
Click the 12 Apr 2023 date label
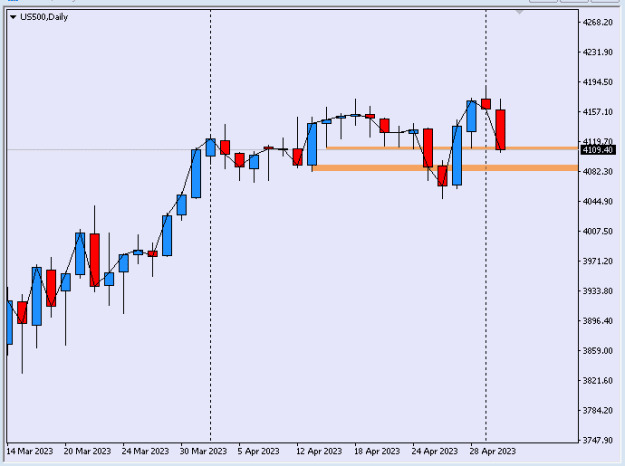click(x=319, y=451)
